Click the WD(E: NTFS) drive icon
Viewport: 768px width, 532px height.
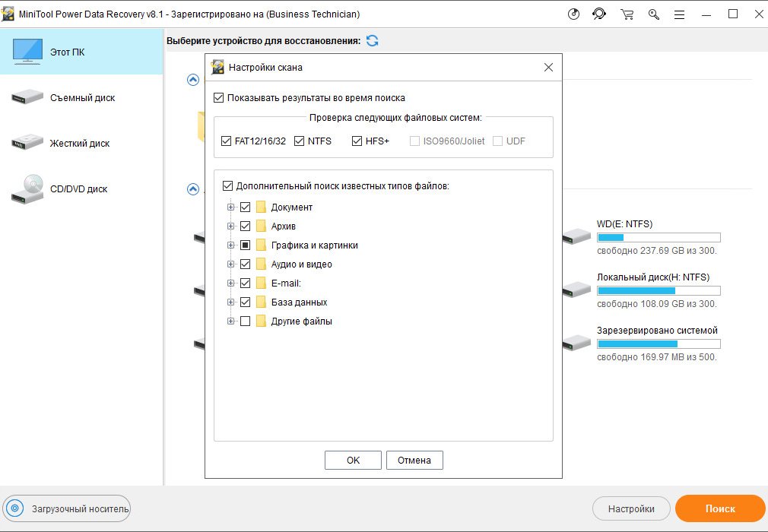click(x=576, y=236)
